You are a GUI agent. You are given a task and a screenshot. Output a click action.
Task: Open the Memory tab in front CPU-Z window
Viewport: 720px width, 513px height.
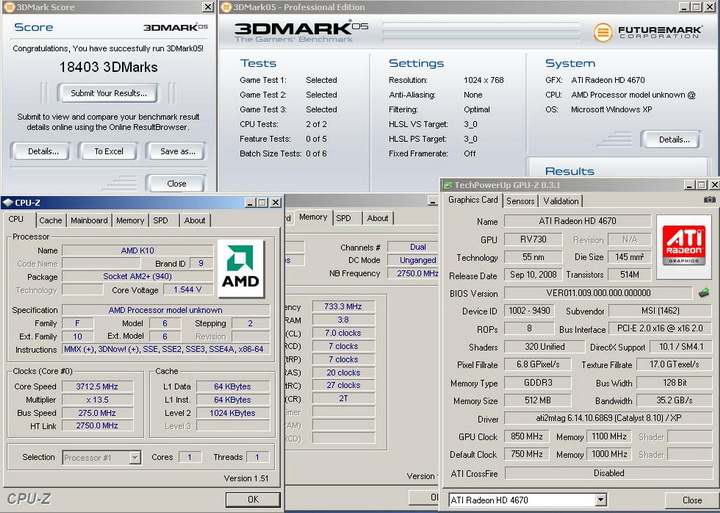[130, 220]
